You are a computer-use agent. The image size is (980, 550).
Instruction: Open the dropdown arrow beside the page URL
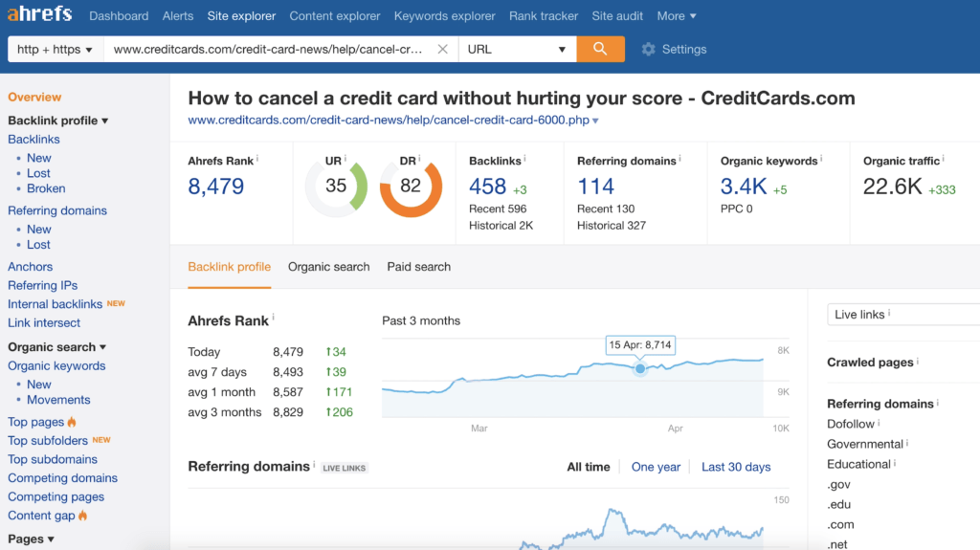tap(595, 121)
